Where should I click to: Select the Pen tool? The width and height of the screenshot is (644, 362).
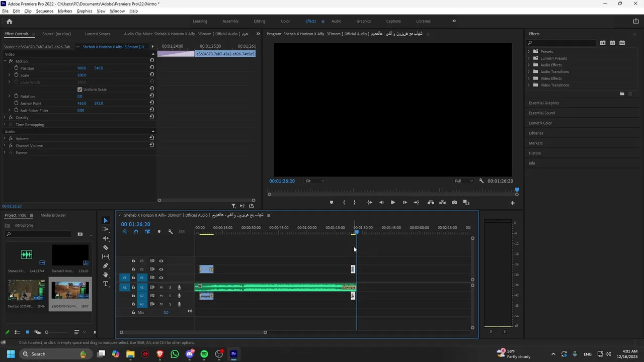pos(106,265)
